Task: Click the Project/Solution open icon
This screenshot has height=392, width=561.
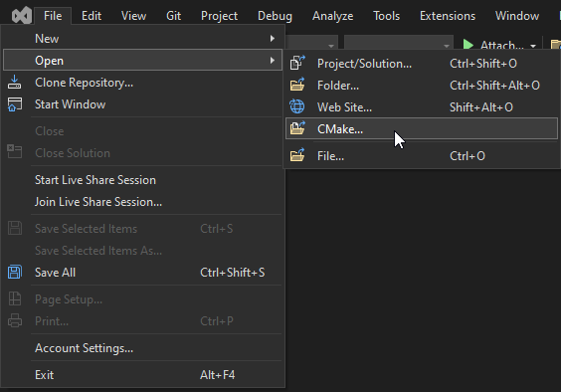Action: 297,63
